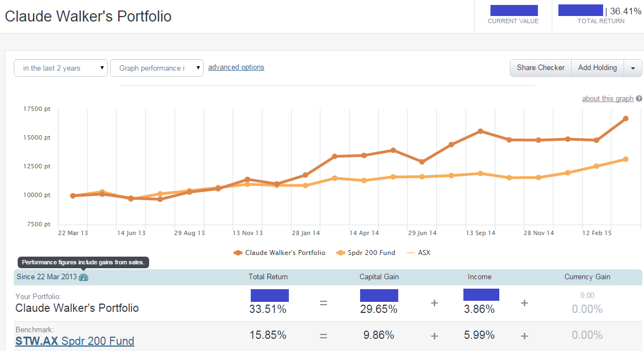Viewport: 644px width, 351px height.
Task: Click the final portfolio data point on chart
Action: pyautogui.click(x=625, y=119)
